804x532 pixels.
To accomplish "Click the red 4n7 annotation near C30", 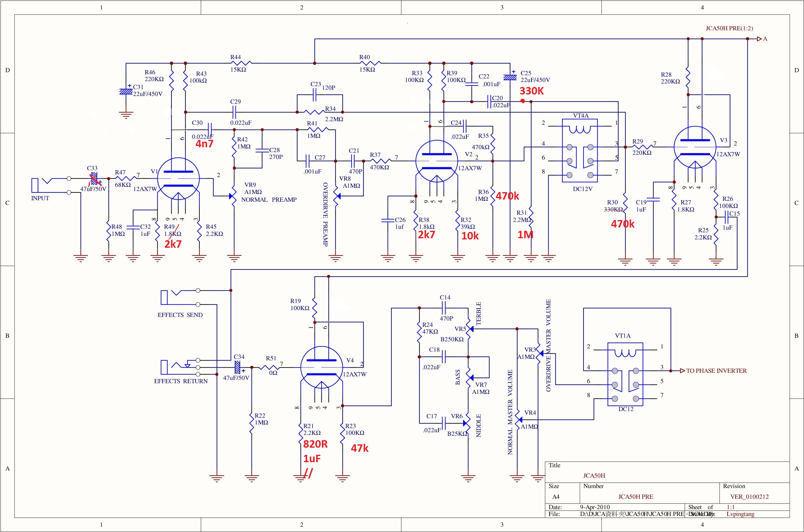I will pos(204,144).
